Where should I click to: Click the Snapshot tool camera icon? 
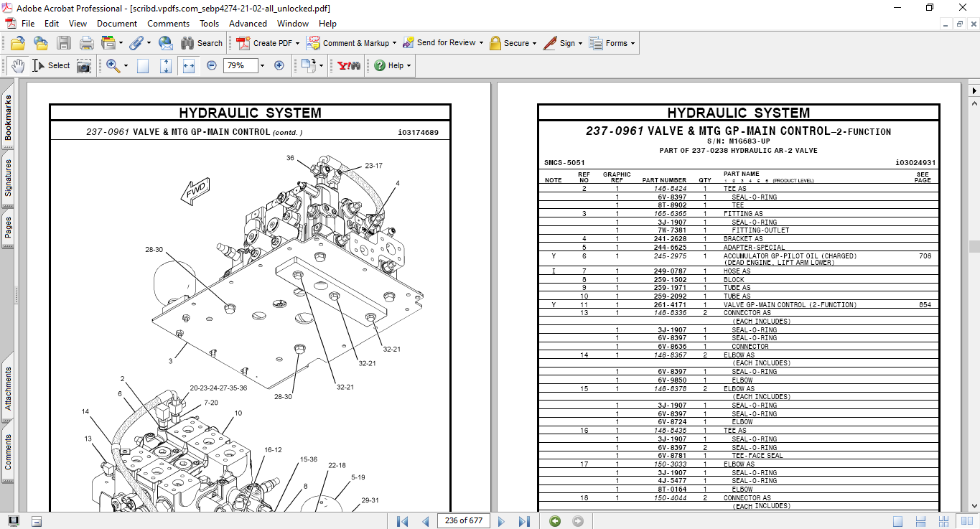click(84, 65)
